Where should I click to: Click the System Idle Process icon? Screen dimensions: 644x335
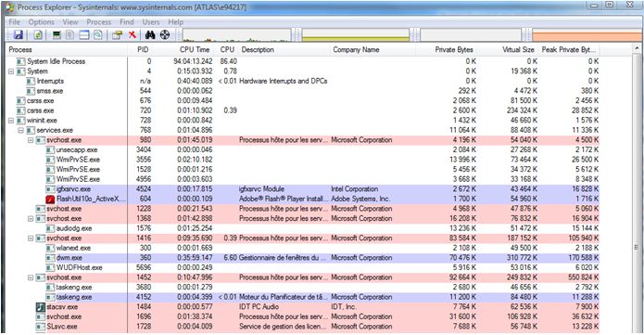(20, 61)
